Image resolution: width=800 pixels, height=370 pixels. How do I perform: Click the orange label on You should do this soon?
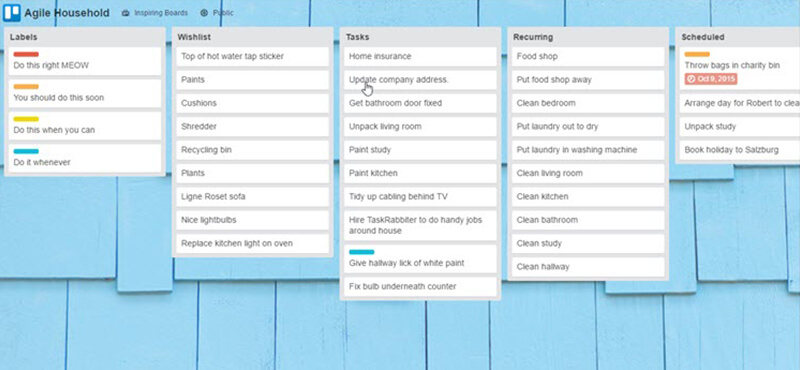26,86
